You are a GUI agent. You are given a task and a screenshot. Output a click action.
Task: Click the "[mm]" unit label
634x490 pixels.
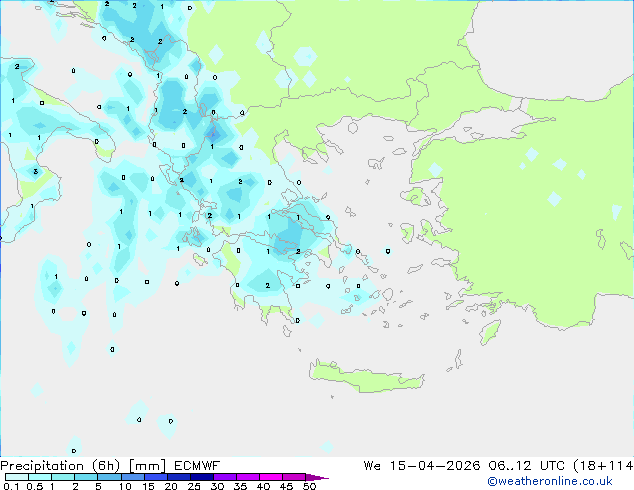point(147,466)
